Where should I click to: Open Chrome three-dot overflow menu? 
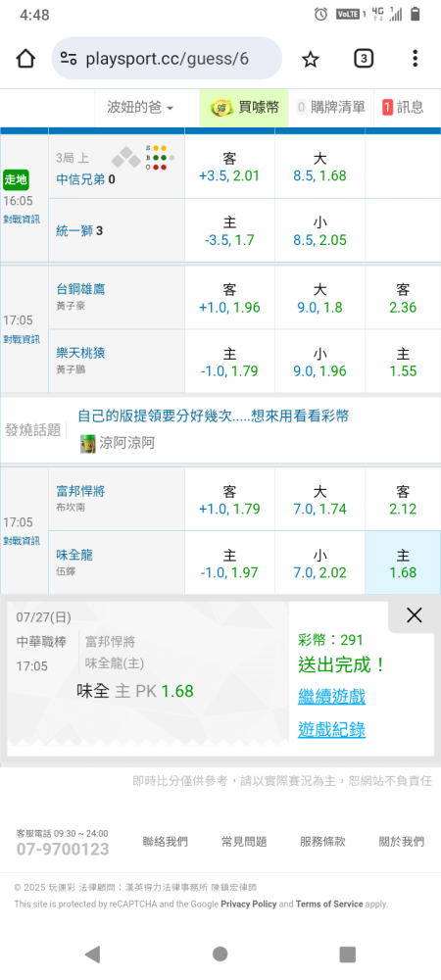click(x=415, y=59)
